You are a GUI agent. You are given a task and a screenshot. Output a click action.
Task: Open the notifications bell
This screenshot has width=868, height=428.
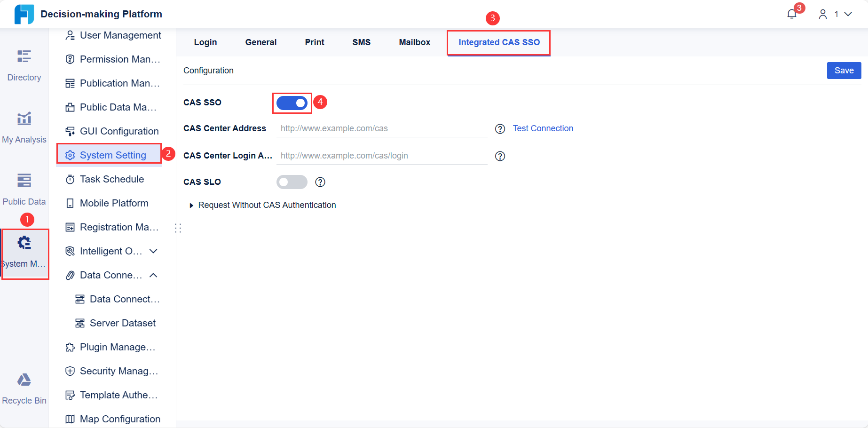(791, 14)
